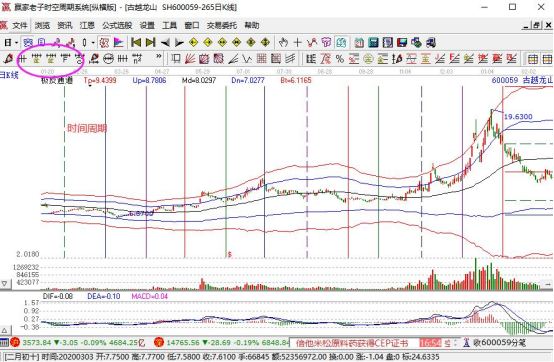The image size is (554, 362).
Task: Click the Shanghai index 3573.84 in the status bar
Action: click(37, 343)
